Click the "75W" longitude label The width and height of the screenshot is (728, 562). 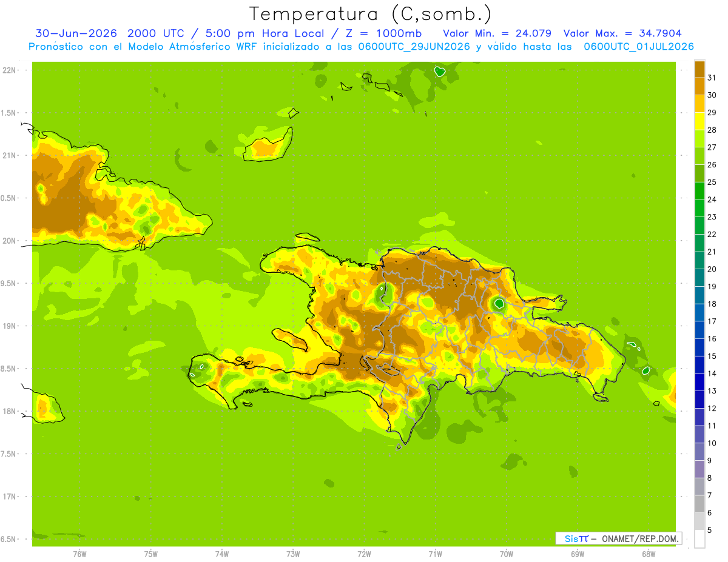(x=151, y=554)
